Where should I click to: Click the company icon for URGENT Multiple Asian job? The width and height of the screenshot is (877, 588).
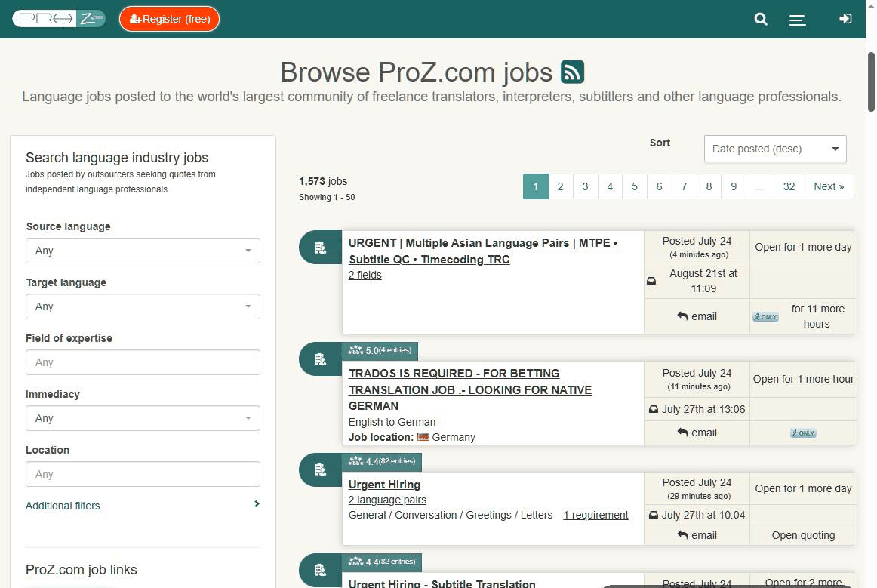[x=320, y=248]
